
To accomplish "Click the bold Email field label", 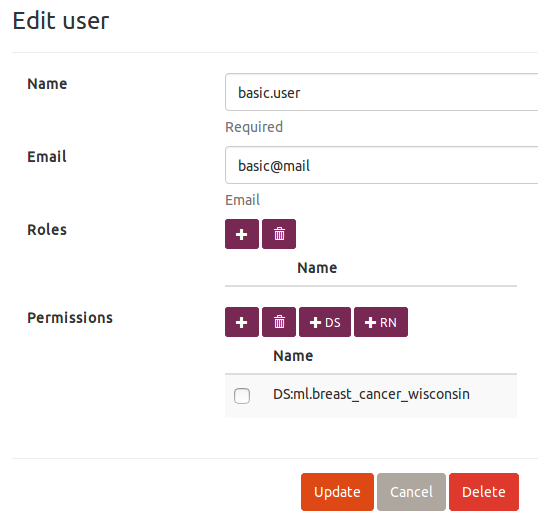I will [x=47, y=157].
